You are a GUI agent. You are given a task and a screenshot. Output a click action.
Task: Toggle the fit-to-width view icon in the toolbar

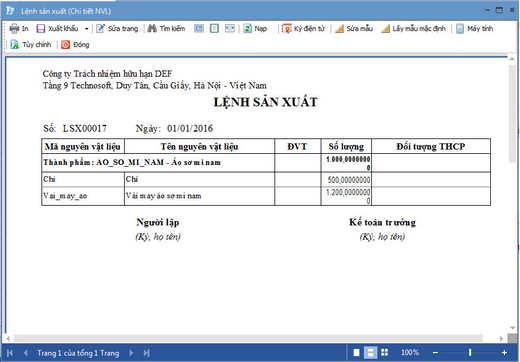click(x=230, y=29)
